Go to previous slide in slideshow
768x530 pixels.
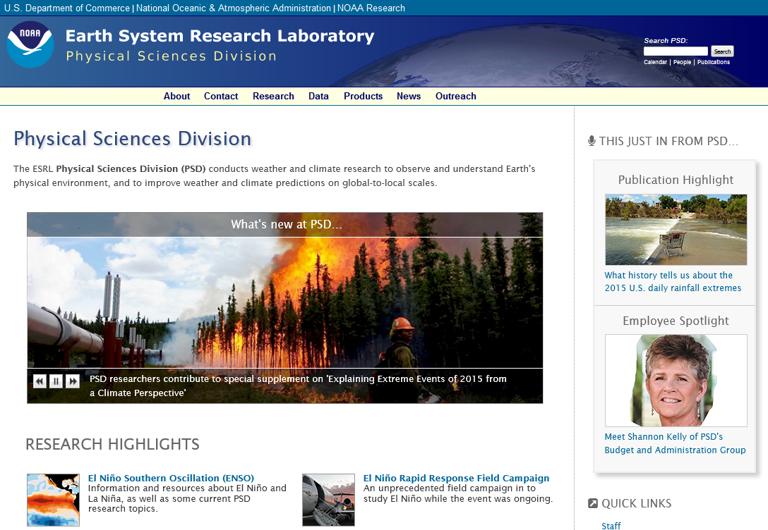[x=40, y=381]
